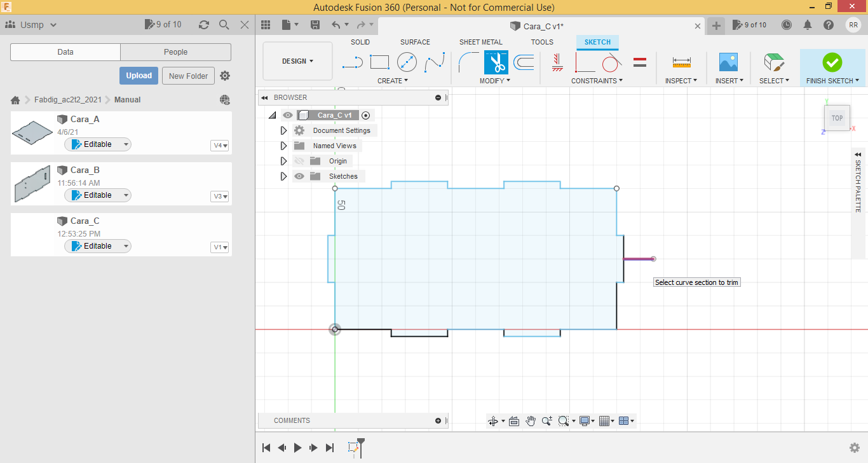
Task: Click the Select tool icon
Action: tap(774, 62)
